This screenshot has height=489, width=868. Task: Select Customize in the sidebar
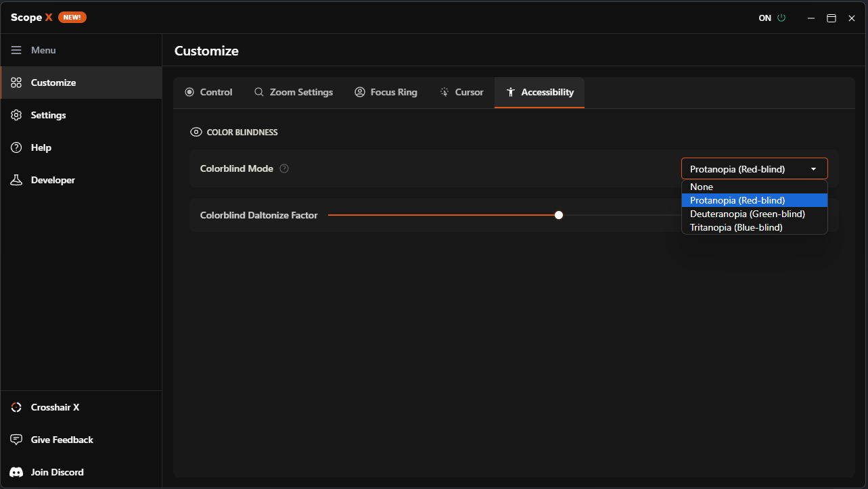coord(53,83)
